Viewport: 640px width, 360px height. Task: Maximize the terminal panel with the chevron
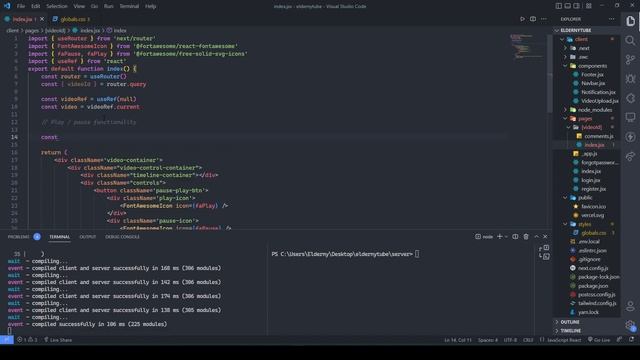tap(536, 237)
